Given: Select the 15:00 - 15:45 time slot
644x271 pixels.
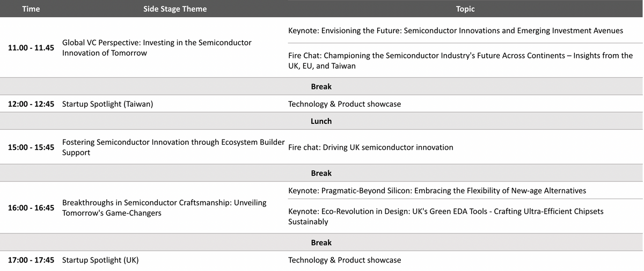Looking at the screenshot, I should click(x=31, y=148).
